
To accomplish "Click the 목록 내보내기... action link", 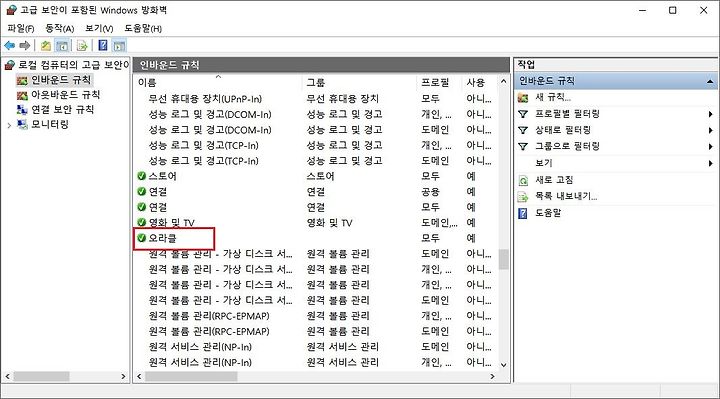I will tap(566, 197).
